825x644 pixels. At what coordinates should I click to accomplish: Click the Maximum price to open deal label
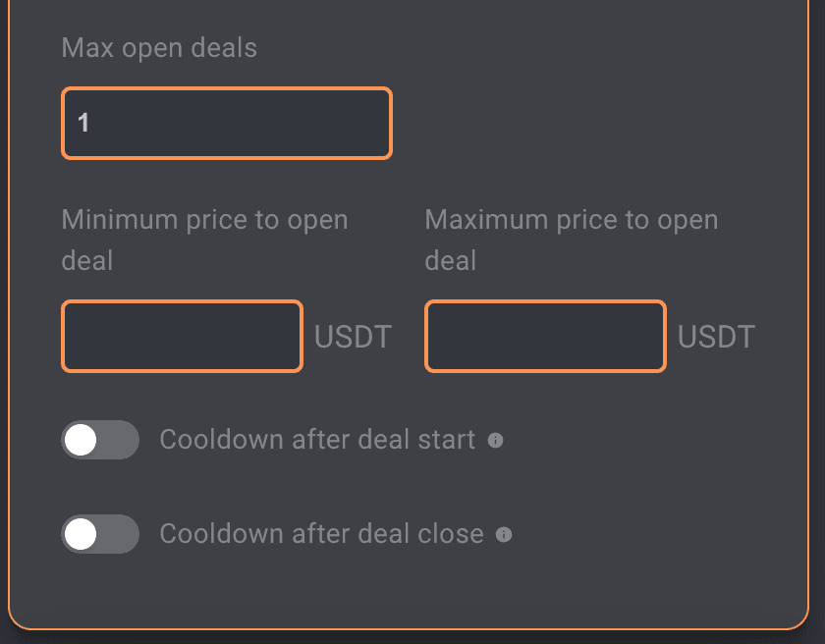click(x=571, y=220)
